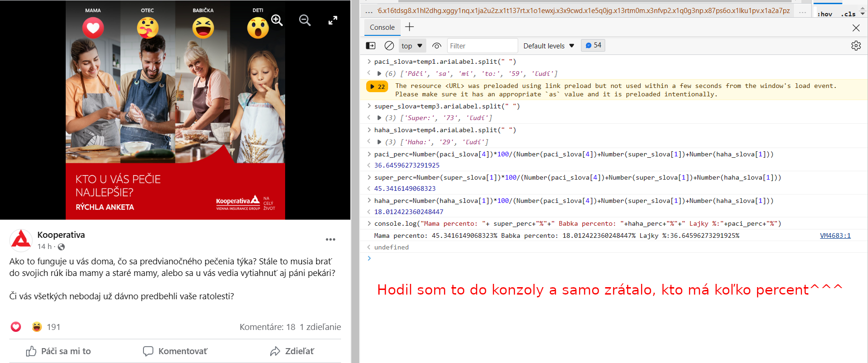Expand the super_slova array result
The width and height of the screenshot is (868, 363).
pos(379,118)
